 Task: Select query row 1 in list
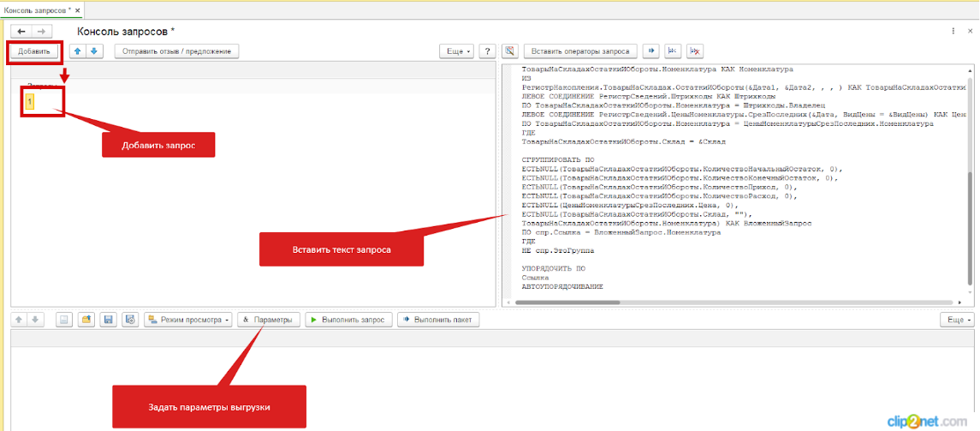click(31, 102)
